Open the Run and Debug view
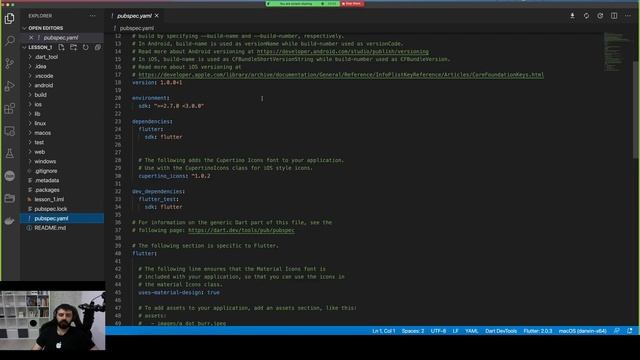The image size is (640, 360). point(9,86)
